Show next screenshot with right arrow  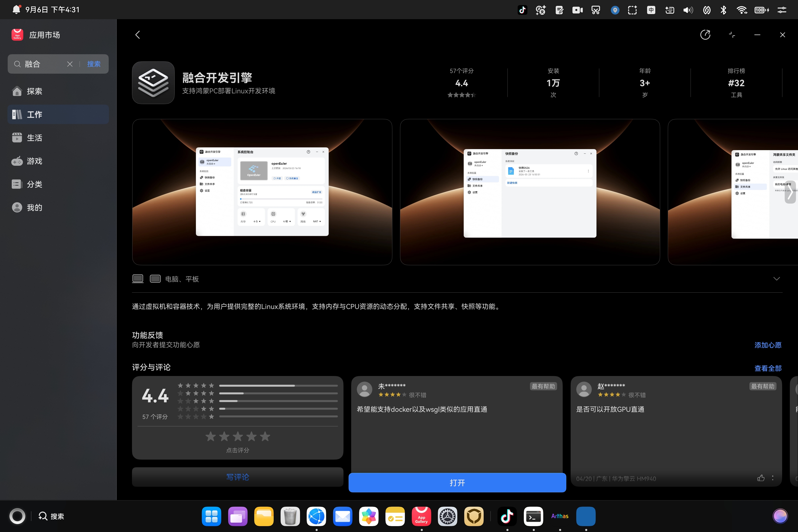coord(790,192)
